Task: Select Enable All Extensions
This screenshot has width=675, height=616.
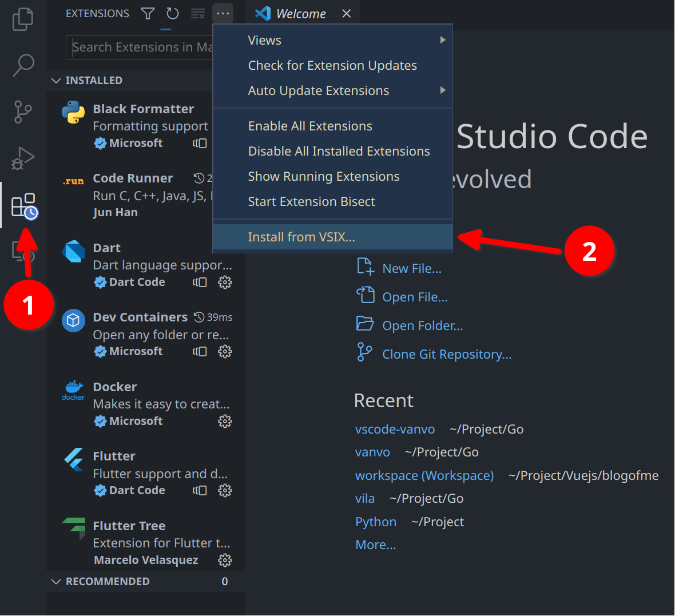Action: [333, 126]
